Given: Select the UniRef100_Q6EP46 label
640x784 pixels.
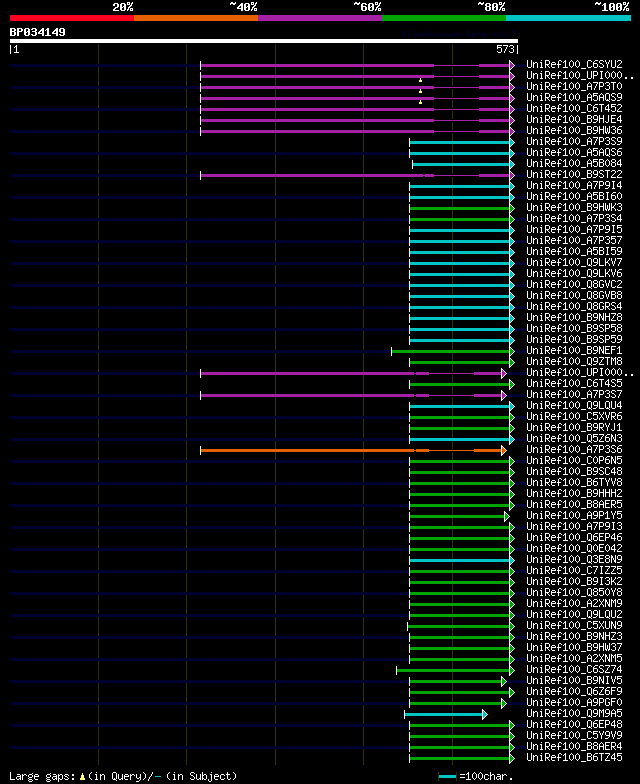Looking at the screenshot, I should pos(574,538).
